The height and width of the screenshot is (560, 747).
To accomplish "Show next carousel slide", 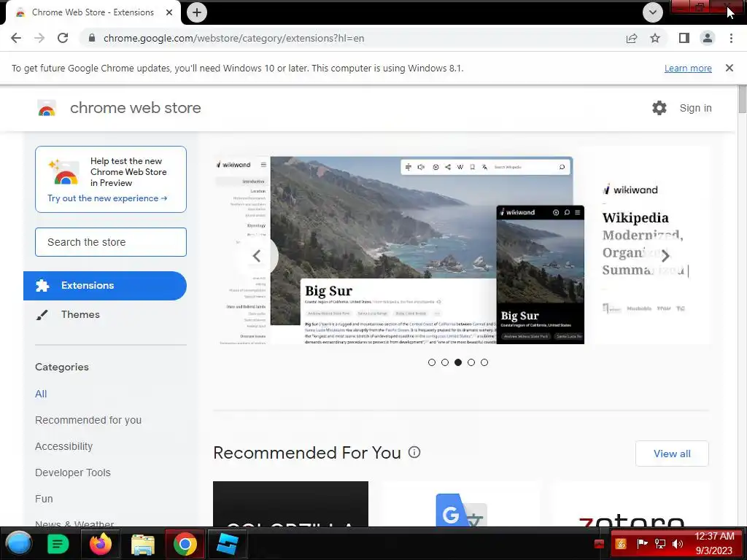I will 665,256.
